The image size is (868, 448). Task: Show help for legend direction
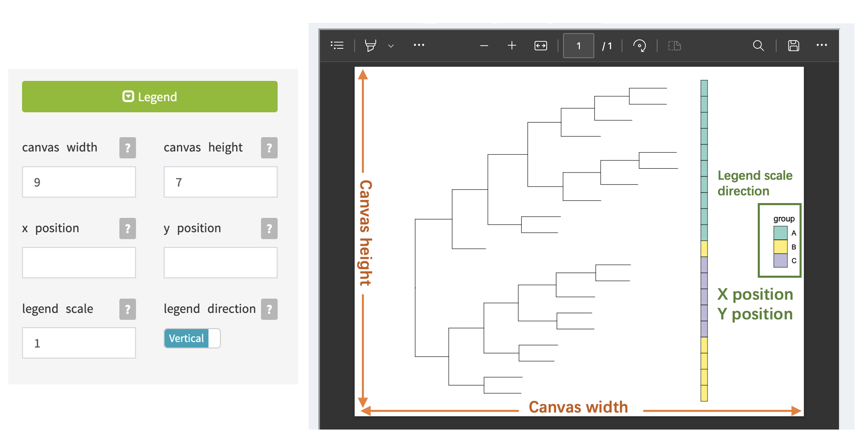pyautogui.click(x=269, y=309)
